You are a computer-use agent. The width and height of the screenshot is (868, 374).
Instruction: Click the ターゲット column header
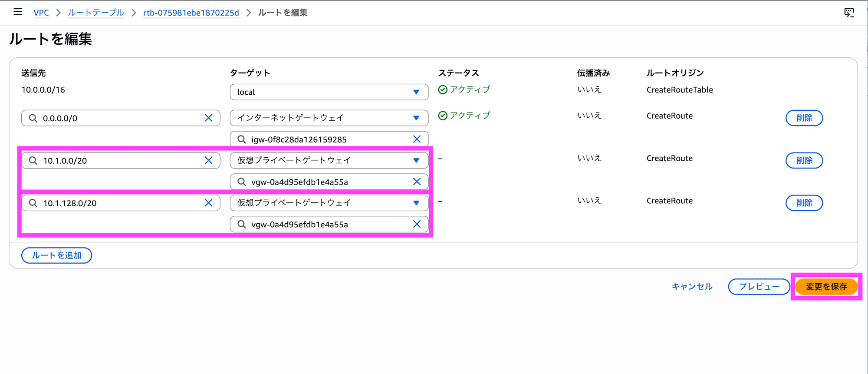(250, 73)
